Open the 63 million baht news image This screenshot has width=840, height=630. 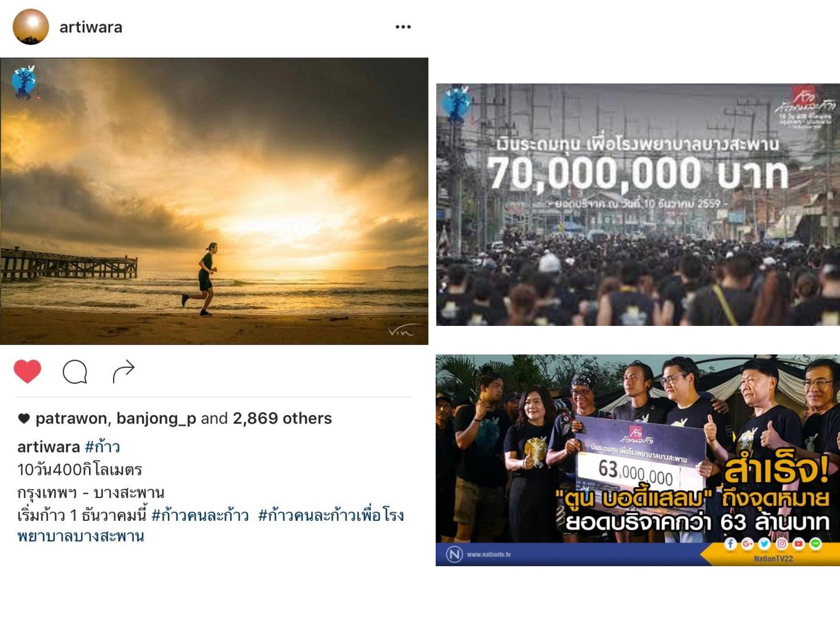tap(638, 460)
